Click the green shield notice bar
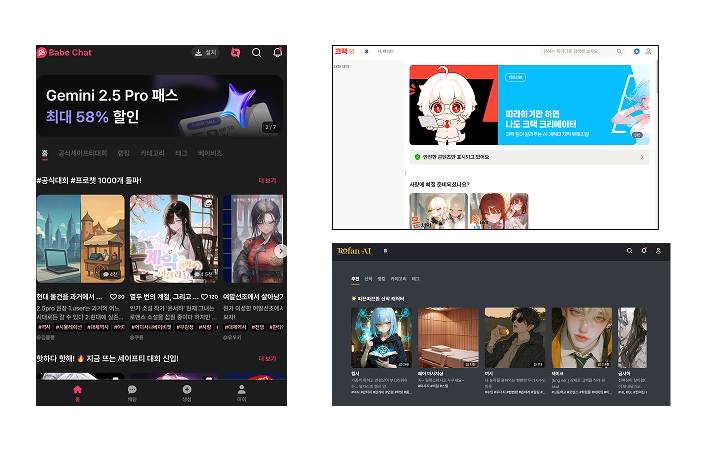Screen dimensions: 707x451 pyautogui.click(x=529, y=157)
